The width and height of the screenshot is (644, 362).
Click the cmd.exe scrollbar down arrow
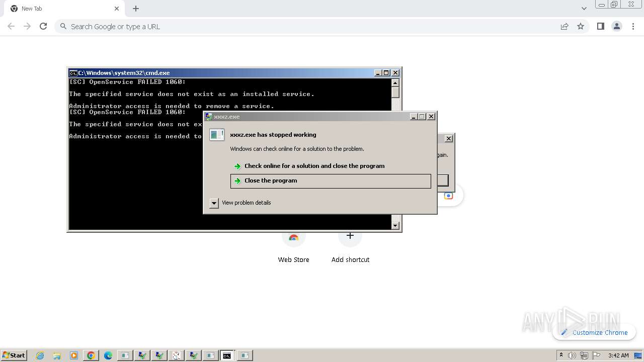click(395, 226)
